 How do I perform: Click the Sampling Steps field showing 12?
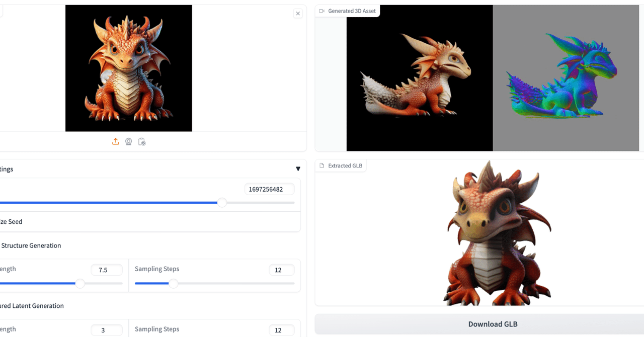coord(281,270)
